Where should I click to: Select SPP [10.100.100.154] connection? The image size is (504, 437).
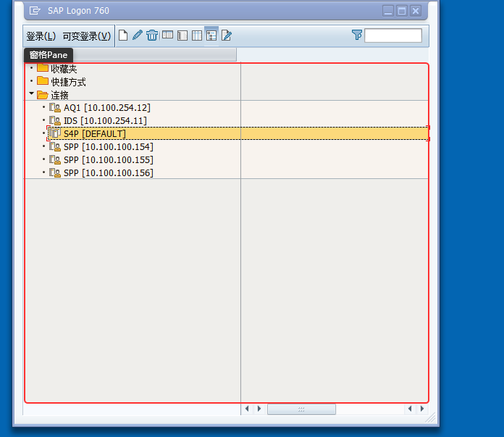click(x=109, y=146)
